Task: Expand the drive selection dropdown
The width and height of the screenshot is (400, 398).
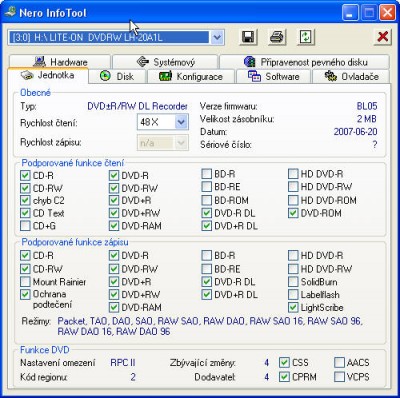Action: 217,37
